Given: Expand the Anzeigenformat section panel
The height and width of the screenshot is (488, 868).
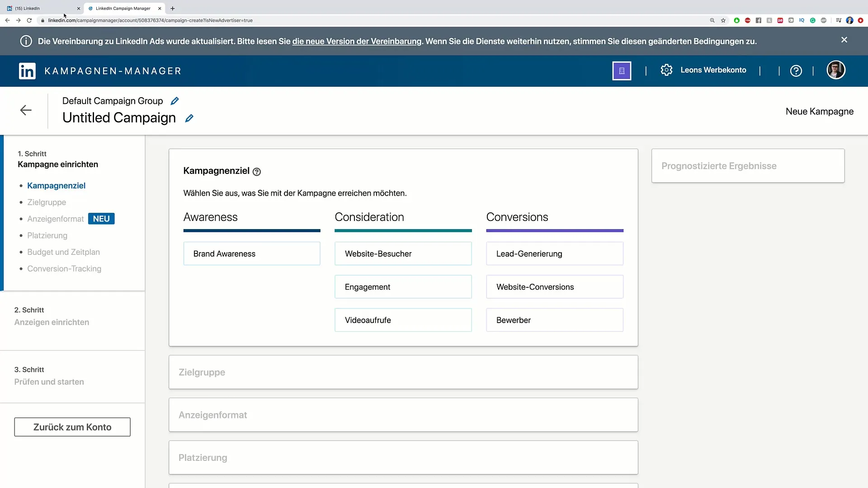Looking at the screenshot, I should pyautogui.click(x=403, y=415).
